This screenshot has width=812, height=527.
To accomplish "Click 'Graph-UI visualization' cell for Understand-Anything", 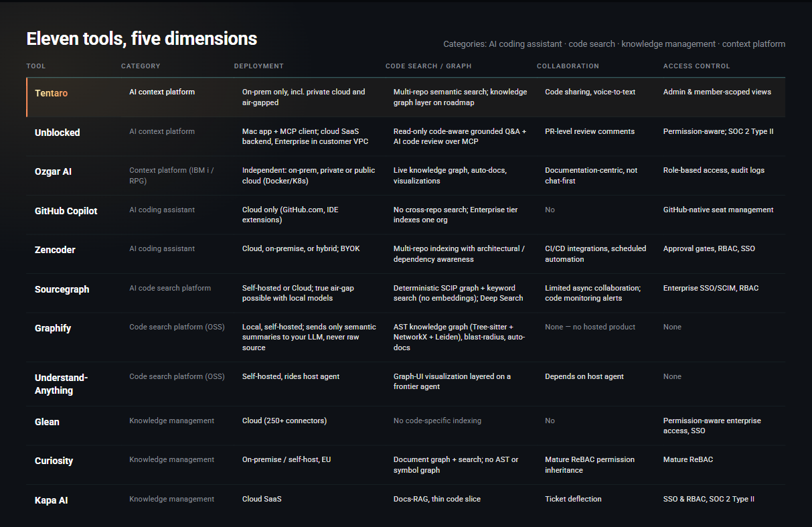I will 452,382.
